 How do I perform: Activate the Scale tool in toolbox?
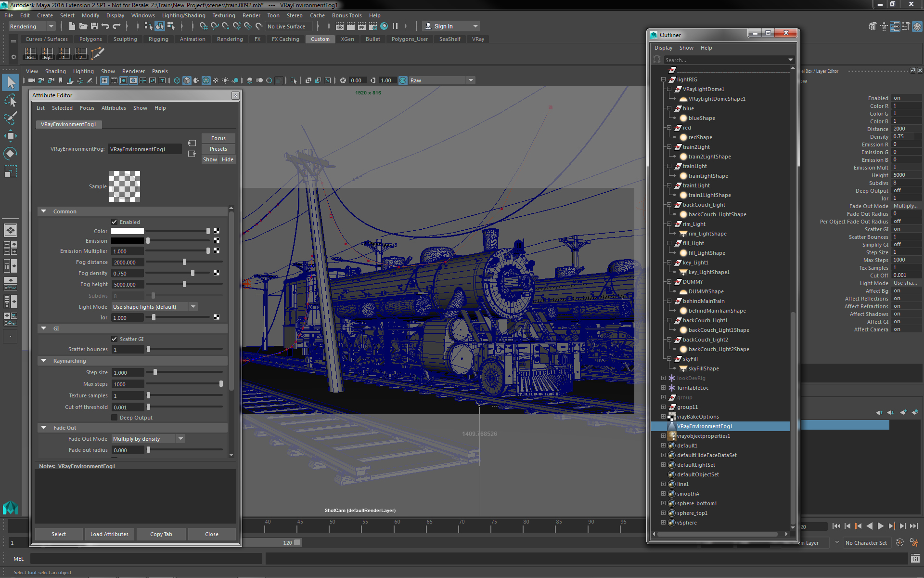tap(11, 171)
